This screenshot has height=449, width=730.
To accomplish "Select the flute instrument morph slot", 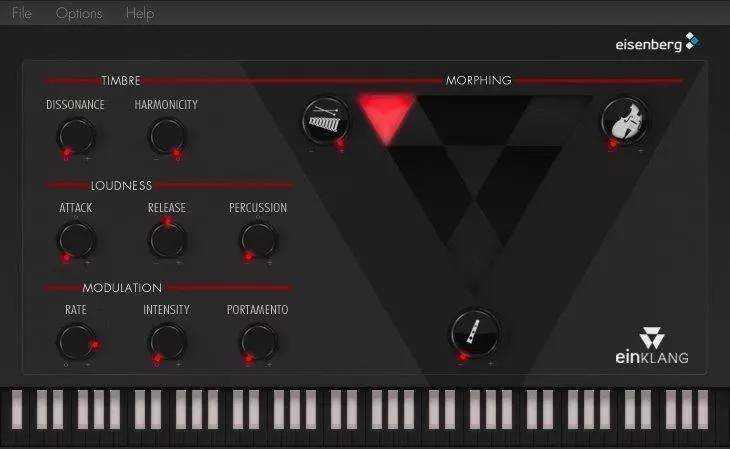I will click(475, 333).
